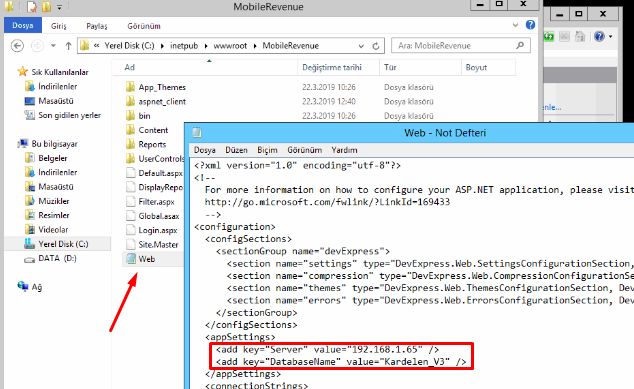Select the Web config file icon
Image resolution: width=634 pixels, height=389 pixels.
(131, 259)
